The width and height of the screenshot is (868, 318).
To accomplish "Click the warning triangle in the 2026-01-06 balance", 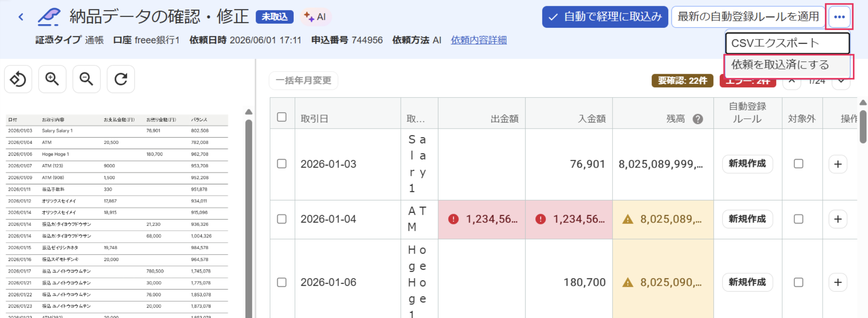I will pos(628,282).
